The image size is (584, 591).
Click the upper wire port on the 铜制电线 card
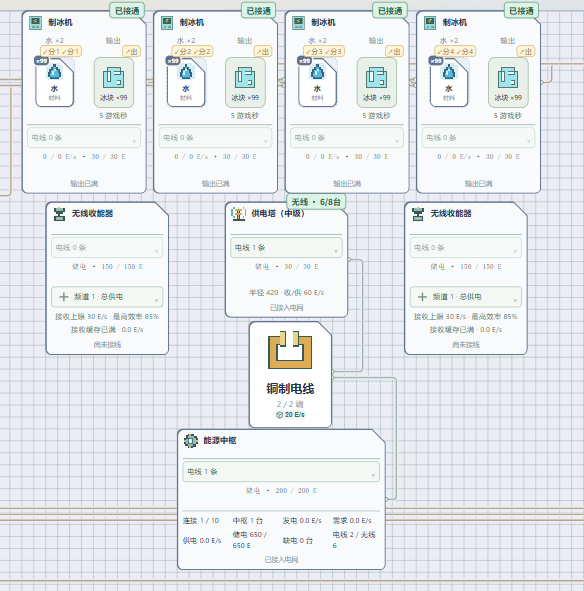[333, 372]
